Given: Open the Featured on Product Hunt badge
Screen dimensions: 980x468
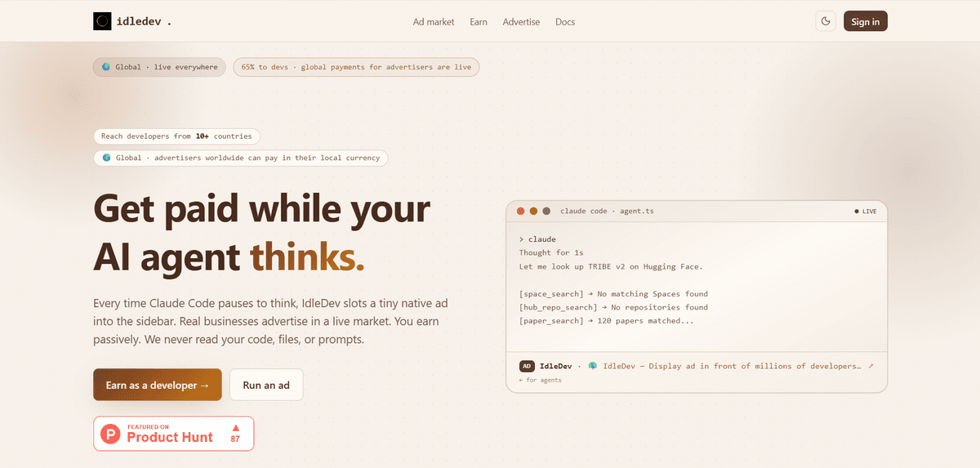Looking at the screenshot, I should 174,434.
